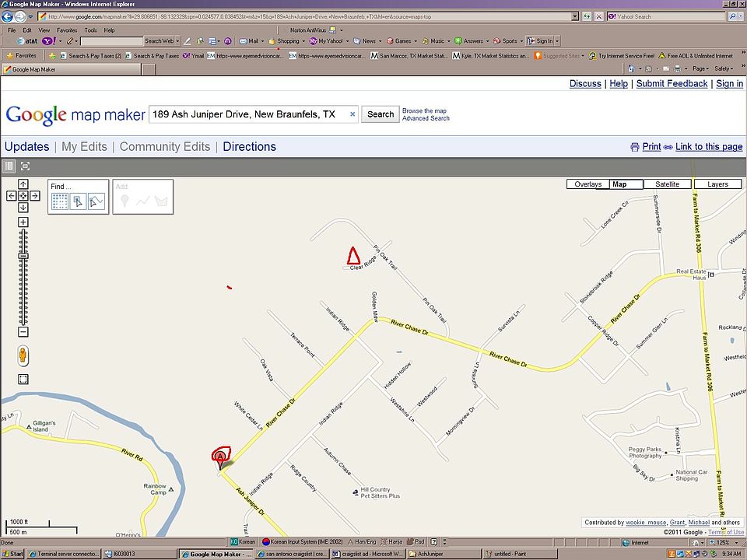Image resolution: width=747 pixels, height=560 pixels.
Task: Expand the Search Web dropdown arrow
Action: [177, 41]
